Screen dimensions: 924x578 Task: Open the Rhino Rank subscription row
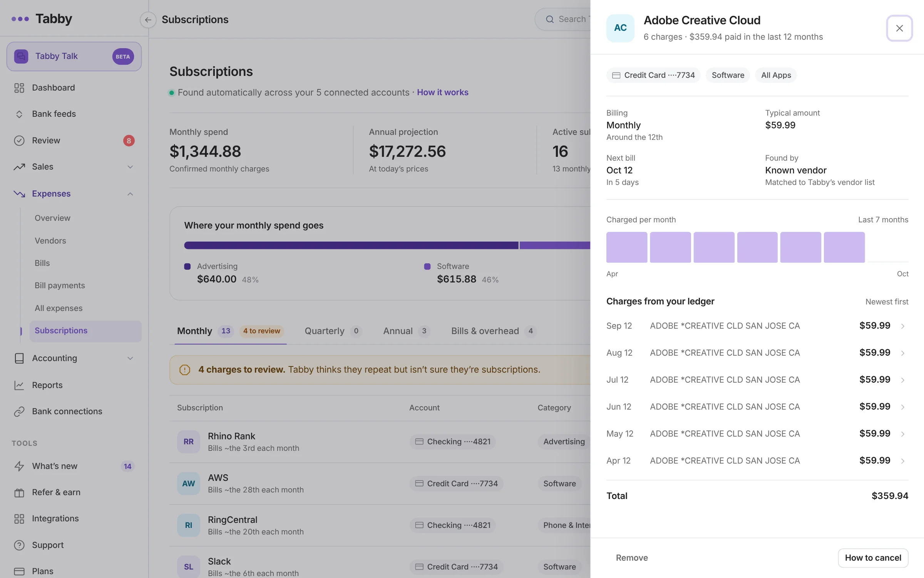pyautogui.click(x=380, y=442)
